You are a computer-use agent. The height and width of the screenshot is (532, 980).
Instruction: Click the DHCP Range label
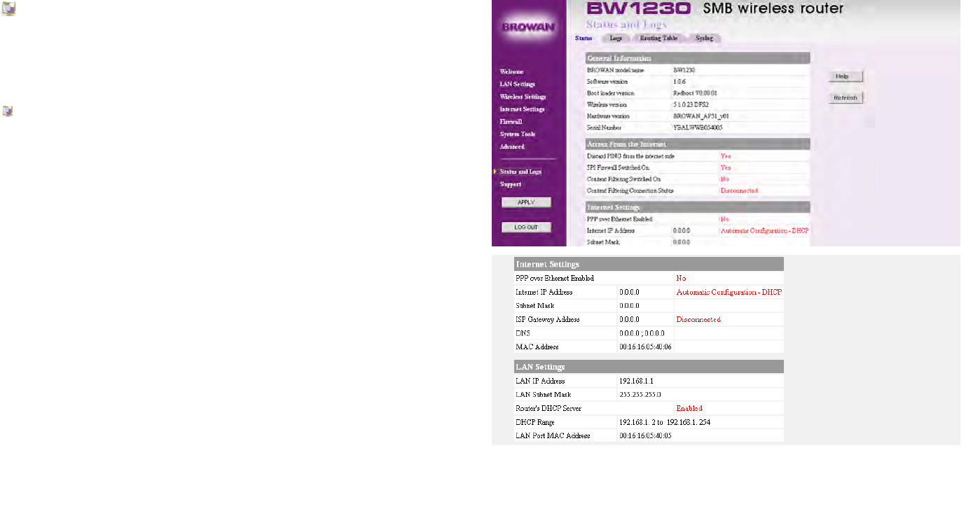(x=535, y=423)
